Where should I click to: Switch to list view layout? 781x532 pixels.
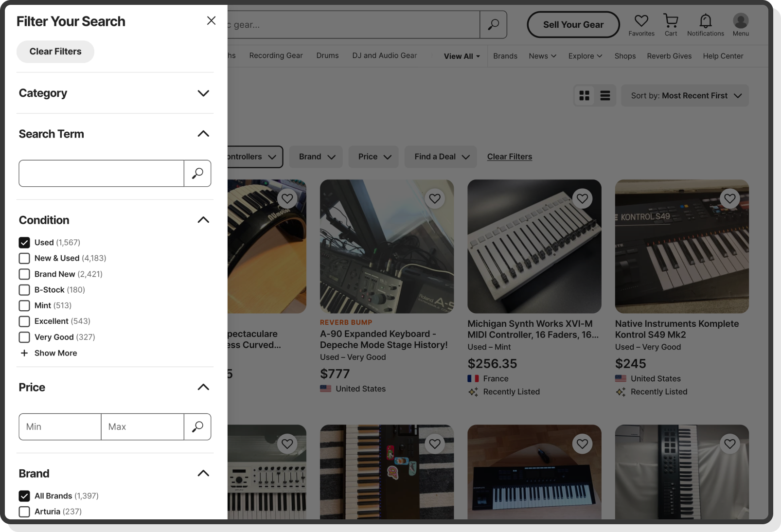(605, 95)
